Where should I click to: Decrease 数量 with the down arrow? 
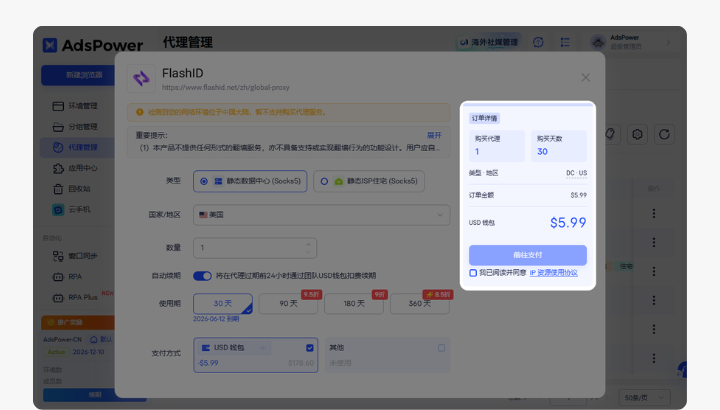point(308,252)
